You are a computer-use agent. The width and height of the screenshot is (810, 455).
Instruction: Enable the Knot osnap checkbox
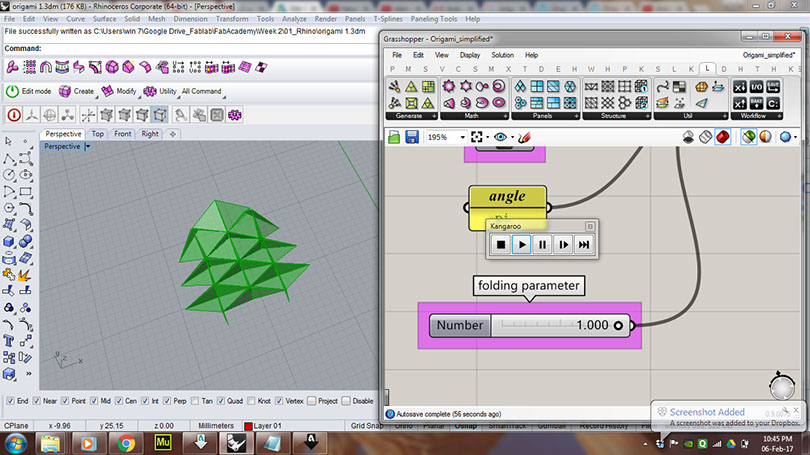[x=251, y=401]
